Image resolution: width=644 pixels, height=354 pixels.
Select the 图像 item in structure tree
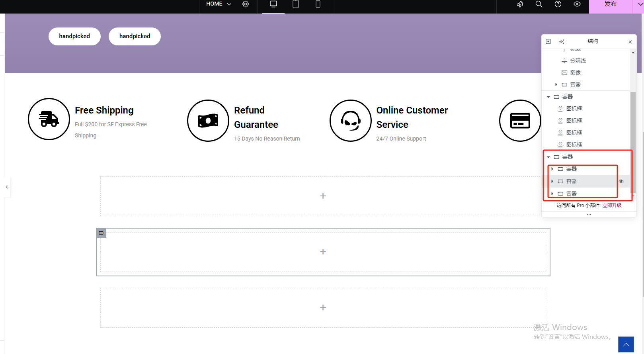[x=575, y=72]
